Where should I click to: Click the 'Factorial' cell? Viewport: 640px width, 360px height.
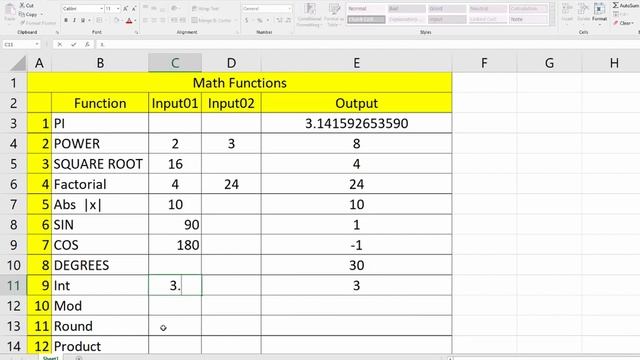click(100, 184)
